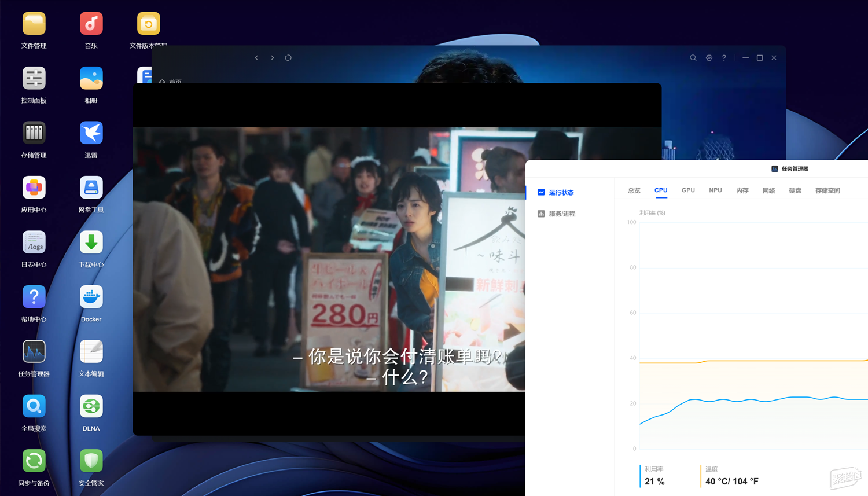Open the 相册 photo album app
Screen dimensions: 868x496
[x=91, y=78]
